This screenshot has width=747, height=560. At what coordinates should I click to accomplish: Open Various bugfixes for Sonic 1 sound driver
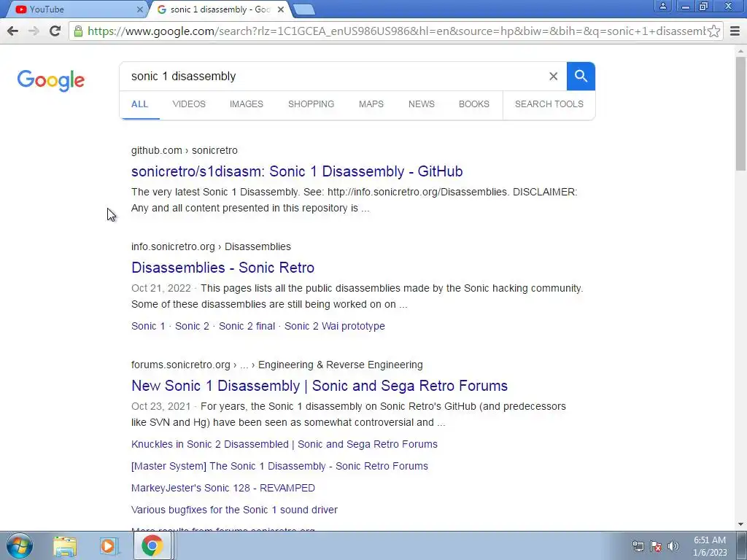click(x=234, y=510)
